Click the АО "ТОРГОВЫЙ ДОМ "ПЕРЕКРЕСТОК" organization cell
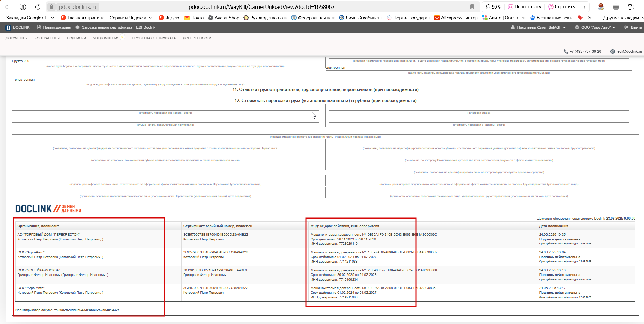Screen dimensions: 644x324 (49, 235)
